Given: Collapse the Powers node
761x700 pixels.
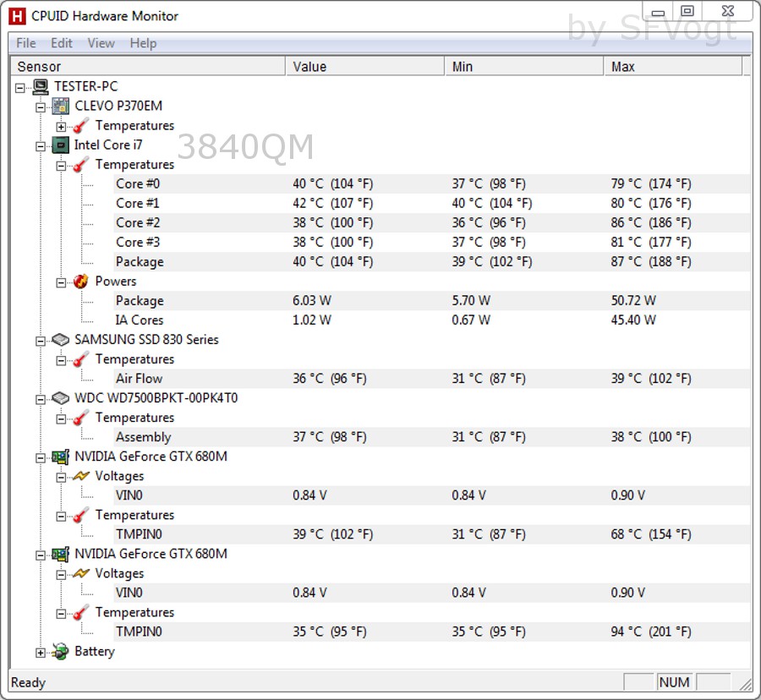Looking at the screenshot, I should [61, 282].
